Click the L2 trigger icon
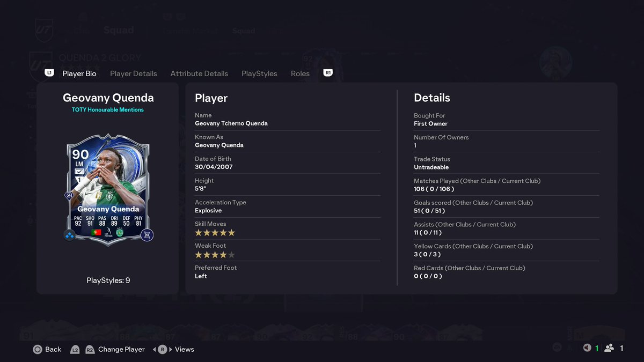This screenshot has width=644, height=362. (x=75, y=350)
